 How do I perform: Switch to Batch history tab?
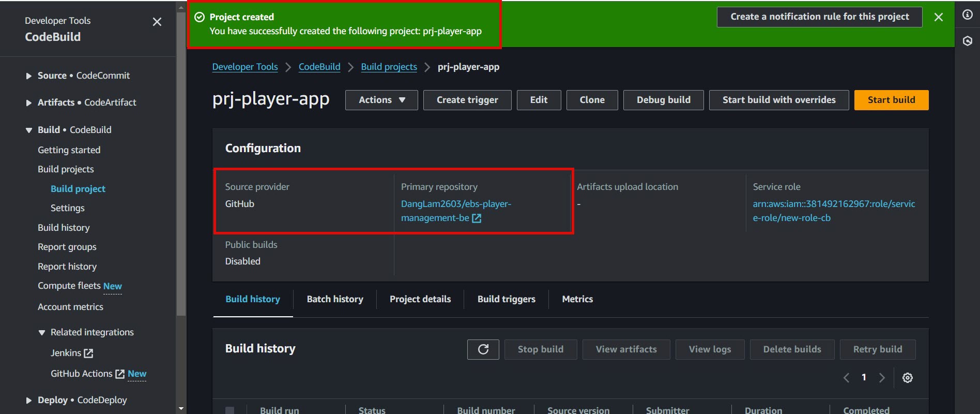click(335, 299)
